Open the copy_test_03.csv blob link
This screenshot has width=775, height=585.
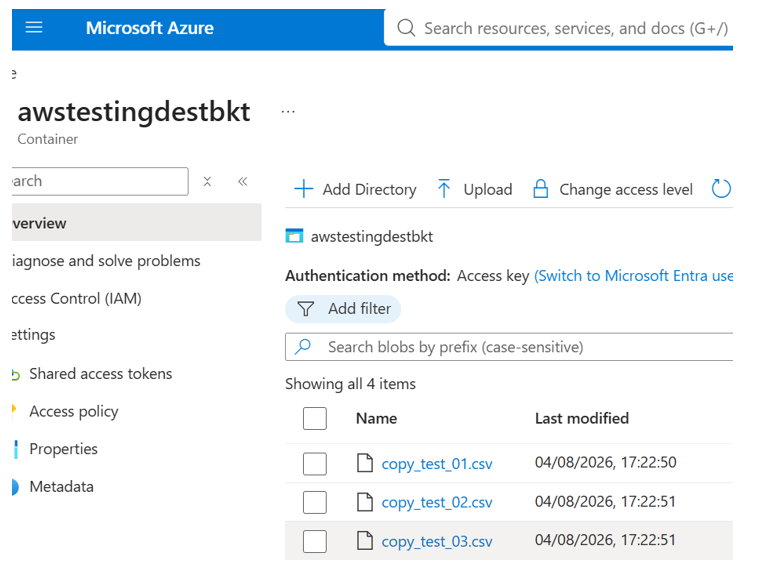click(437, 542)
